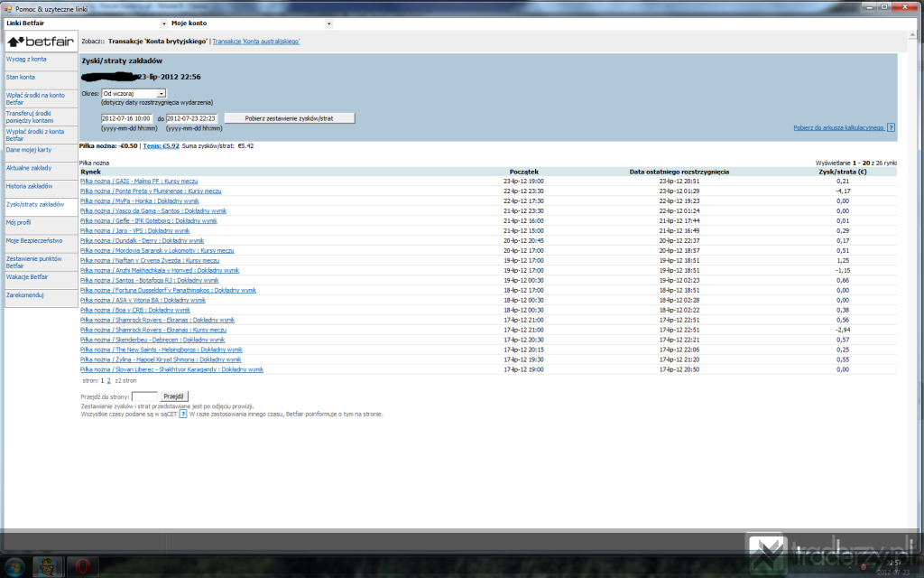
Task: Click Data ostatniego rozstrzygnięcia column header
Action: coord(679,172)
